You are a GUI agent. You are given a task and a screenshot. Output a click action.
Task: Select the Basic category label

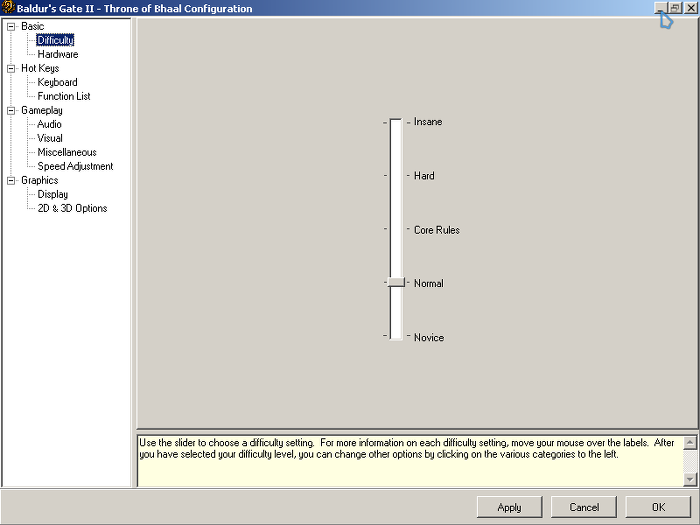click(33, 26)
